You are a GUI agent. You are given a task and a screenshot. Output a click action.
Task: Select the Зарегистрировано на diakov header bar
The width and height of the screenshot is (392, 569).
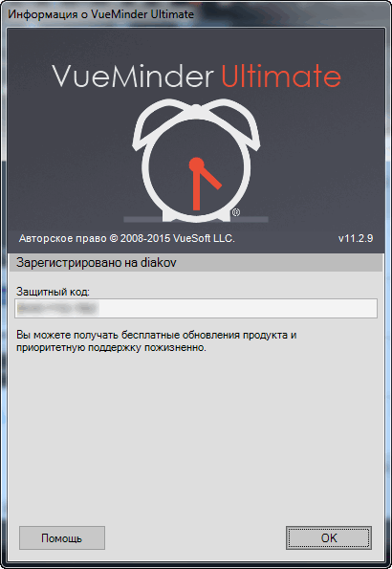tap(196, 262)
